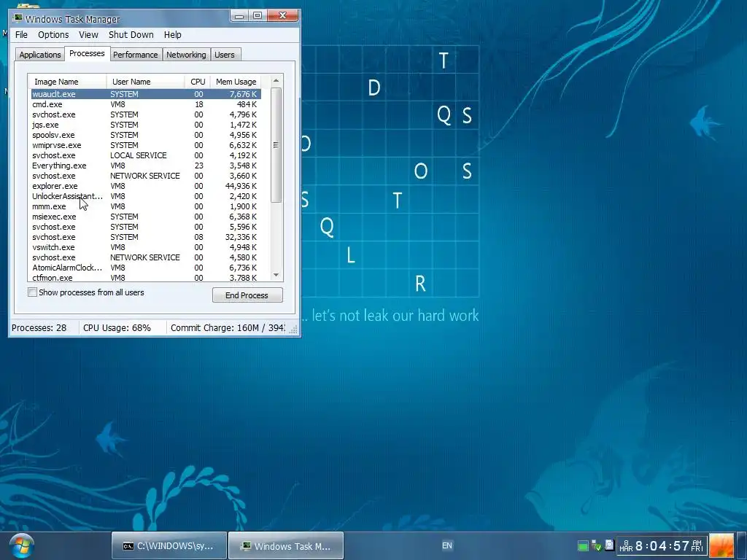This screenshot has height=560, width=747.
Task: Select the explorer.exe process
Action: [146, 186]
